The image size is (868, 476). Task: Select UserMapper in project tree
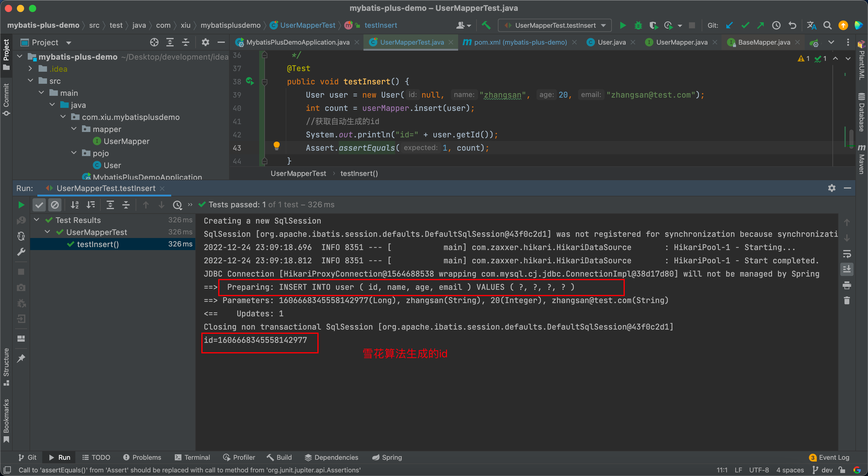pyautogui.click(x=126, y=141)
